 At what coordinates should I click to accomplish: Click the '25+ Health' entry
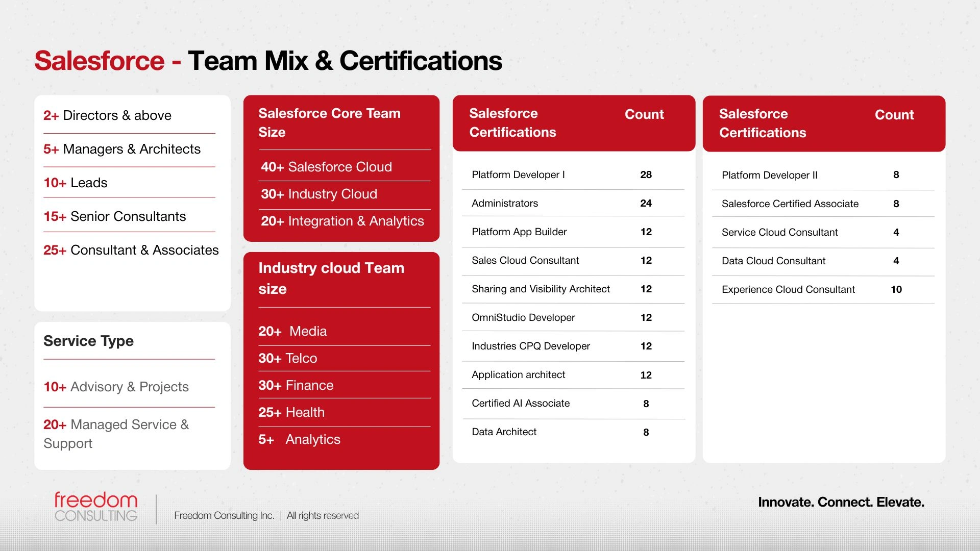(x=291, y=412)
